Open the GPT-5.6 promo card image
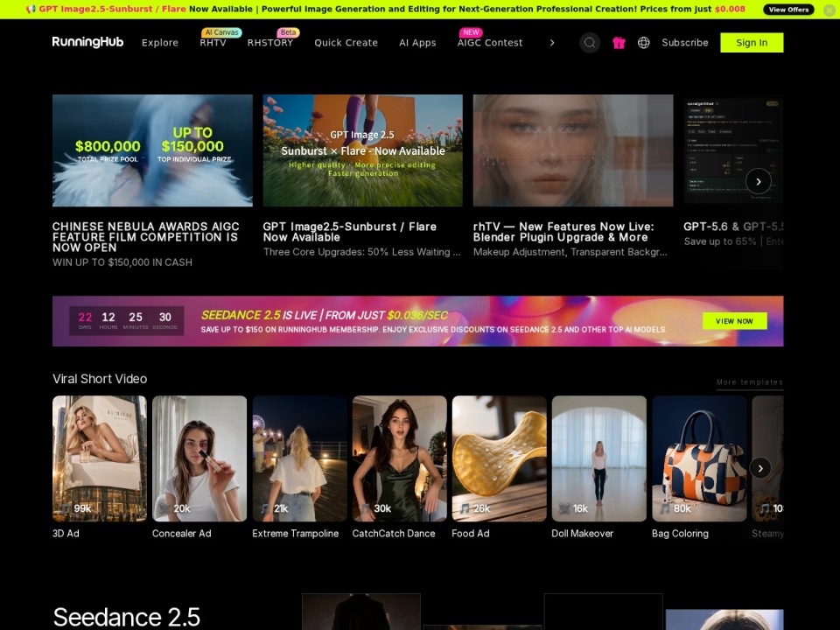This screenshot has height=630, width=840. pos(733,150)
